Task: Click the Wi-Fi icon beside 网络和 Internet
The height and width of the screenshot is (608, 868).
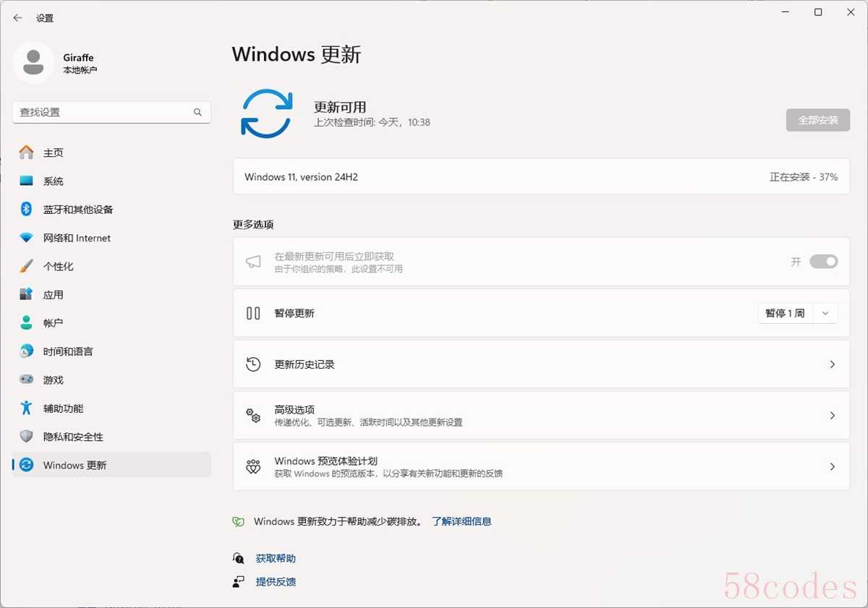Action: click(27, 238)
